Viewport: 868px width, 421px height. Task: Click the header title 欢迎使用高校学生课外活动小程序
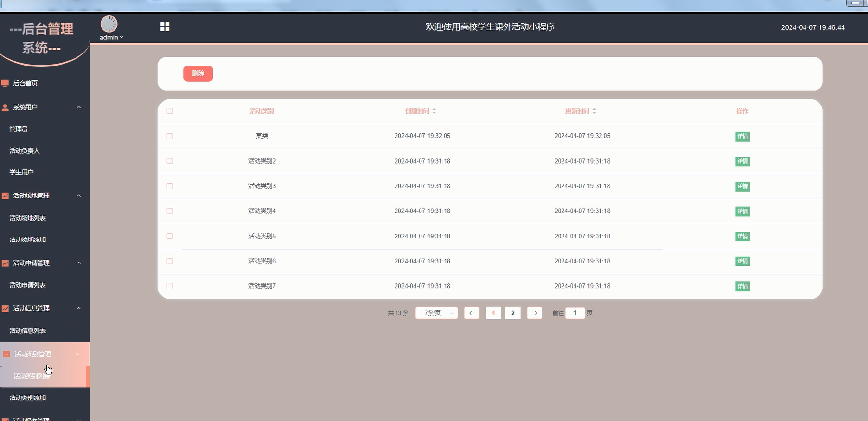(x=490, y=27)
